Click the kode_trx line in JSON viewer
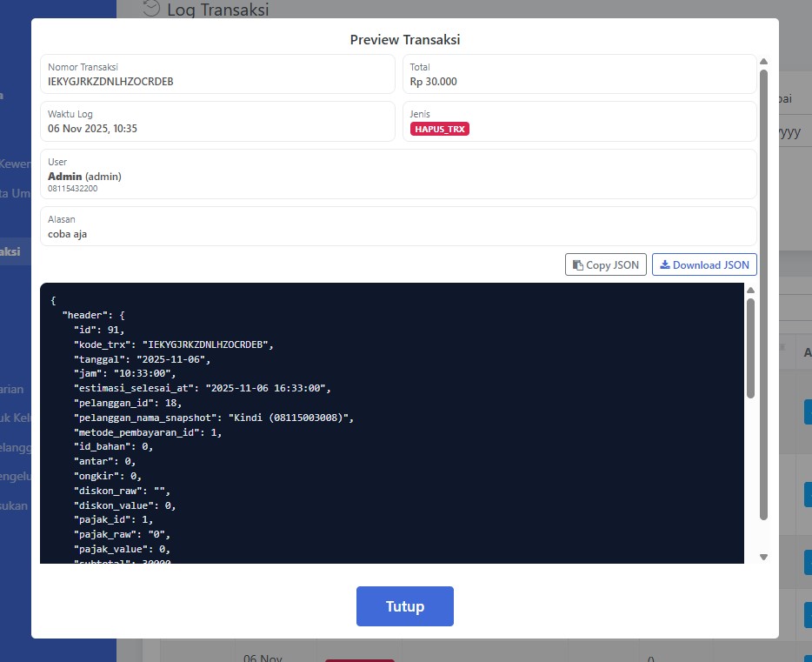812x662 pixels. pos(174,344)
